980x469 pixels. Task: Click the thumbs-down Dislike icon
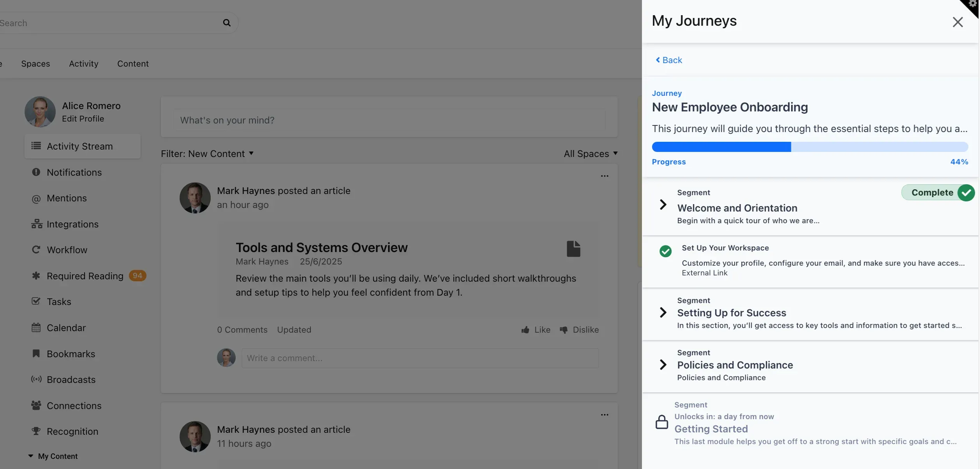point(563,330)
